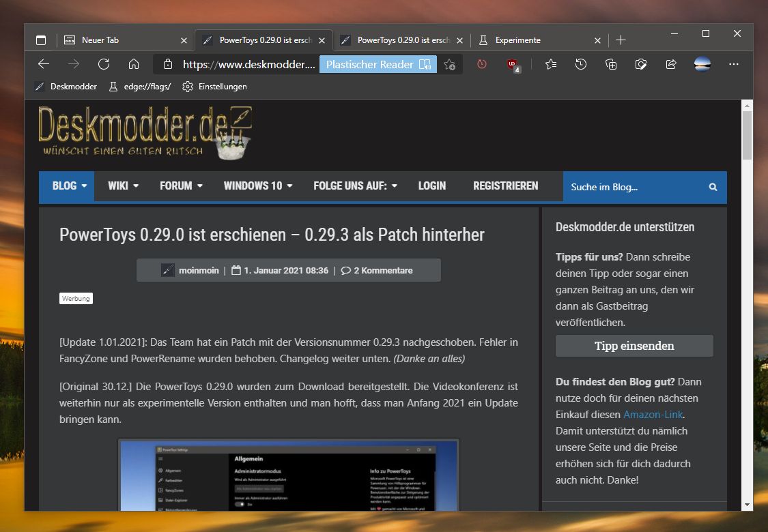Click Deskmodder.de unterstützen sidebar heading
This screenshot has width=768, height=532.
coord(625,226)
